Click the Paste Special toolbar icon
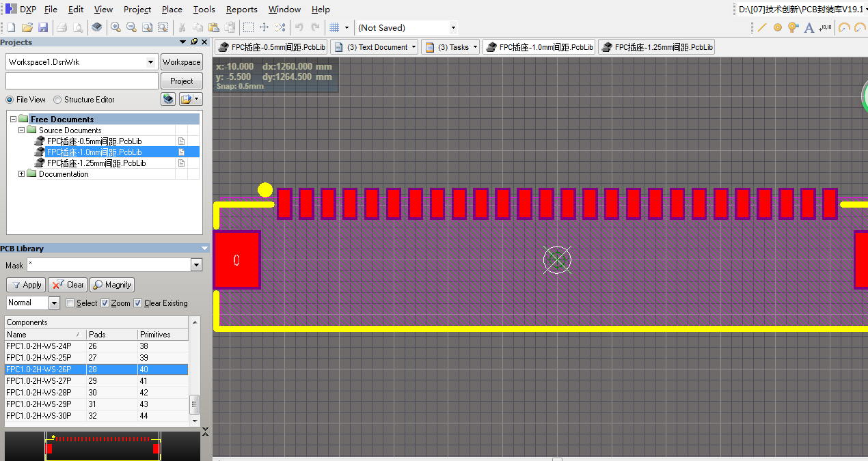 pos(229,27)
